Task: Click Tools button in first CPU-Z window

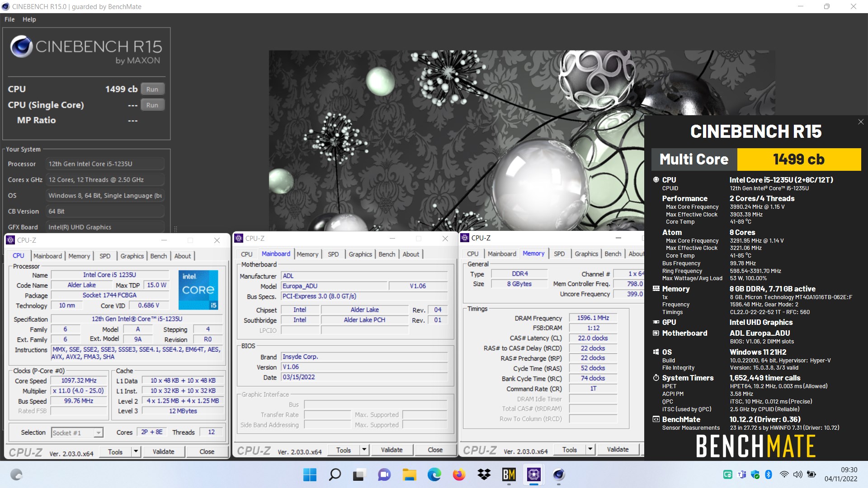Action: (x=115, y=451)
